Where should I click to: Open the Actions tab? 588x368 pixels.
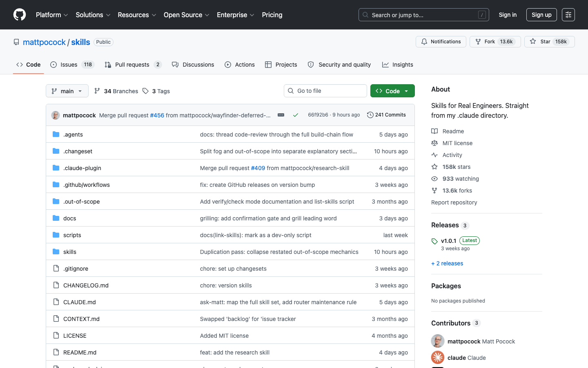240,65
